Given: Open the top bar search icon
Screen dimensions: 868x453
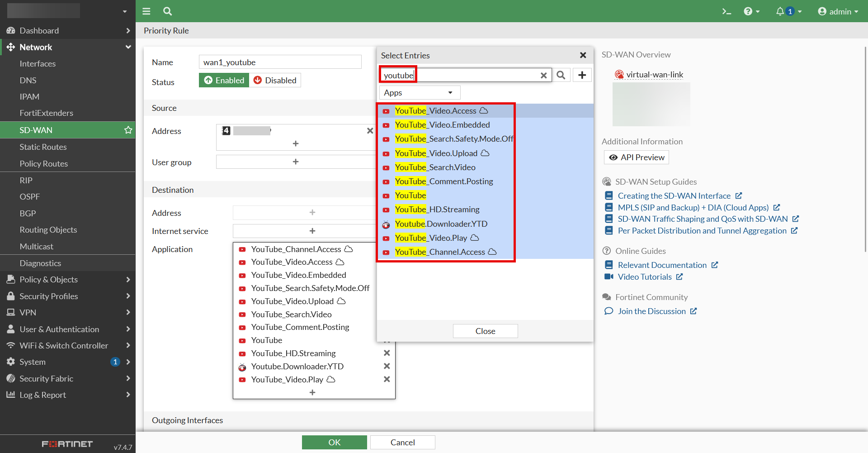Looking at the screenshot, I should point(167,11).
